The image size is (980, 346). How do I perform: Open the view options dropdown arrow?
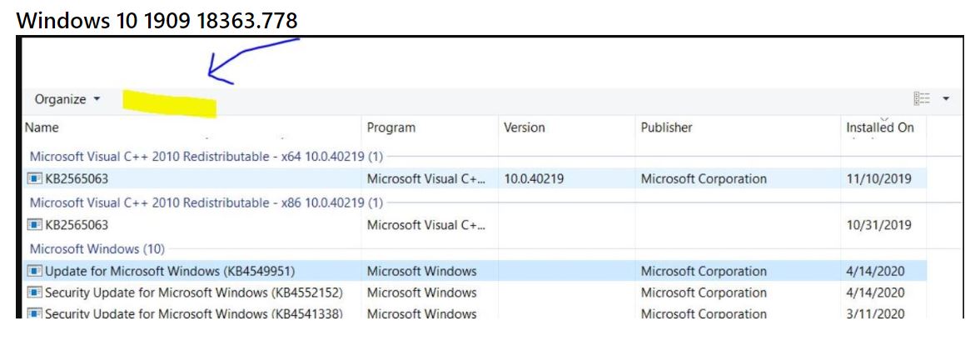tap(946, 99)
